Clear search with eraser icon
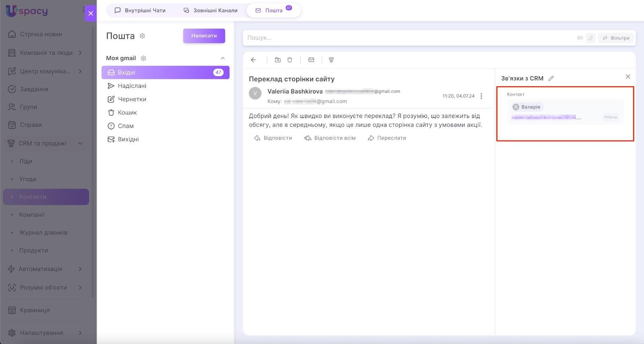Image resolution: width=644 pixels, height=344 pixels. 590,38
